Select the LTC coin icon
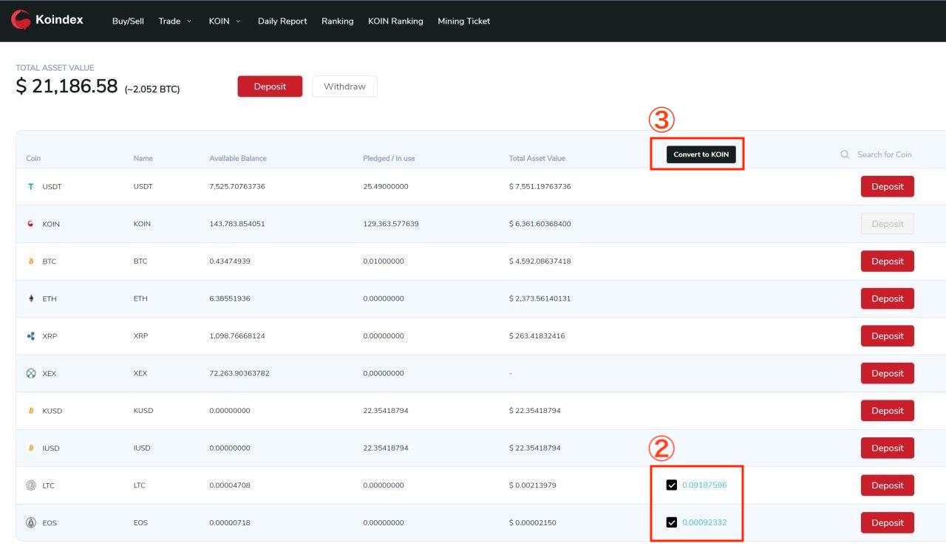The width and height of the screenshot is (946, 560). [x=30, y=485]
